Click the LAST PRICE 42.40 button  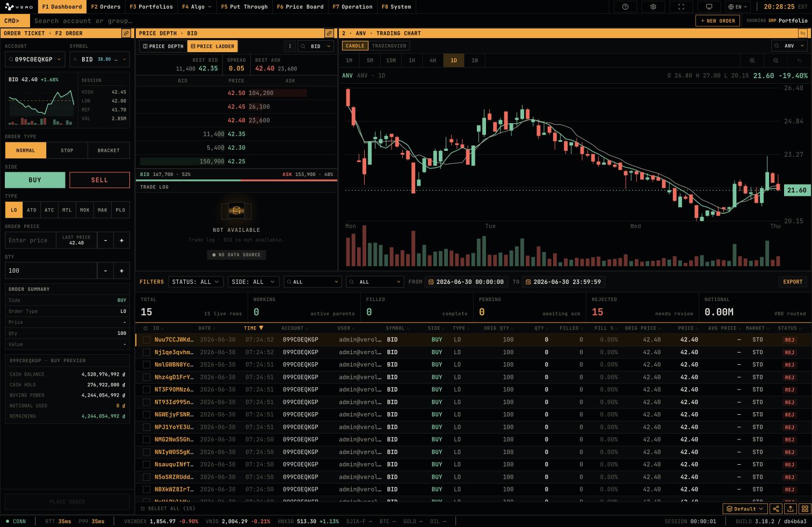(x=76, y=240)
